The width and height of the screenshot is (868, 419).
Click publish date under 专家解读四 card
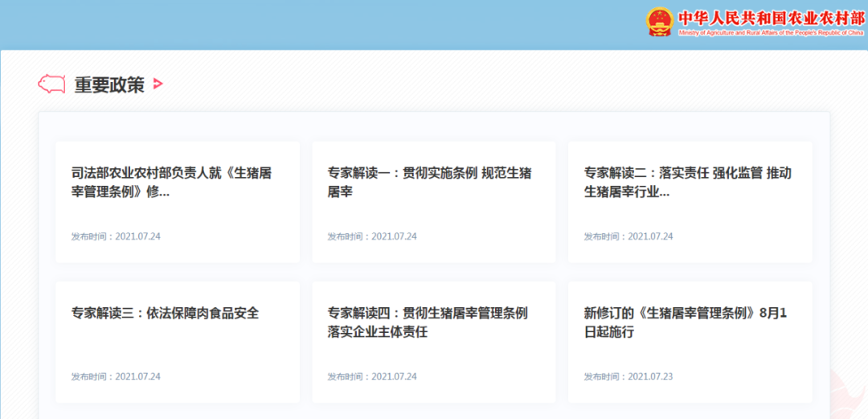(372, 376)
